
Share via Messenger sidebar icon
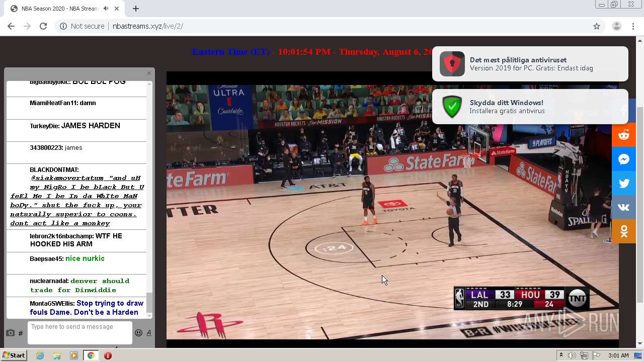click(624, 159)
